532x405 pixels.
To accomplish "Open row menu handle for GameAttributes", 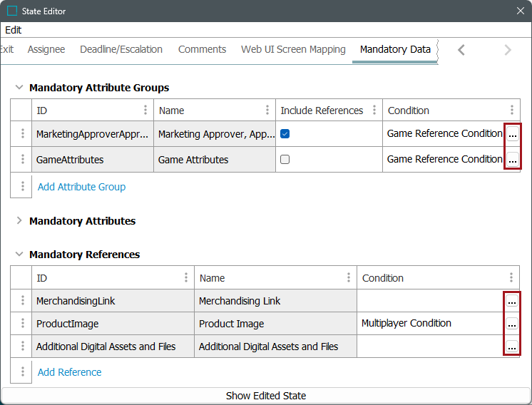I will 22,159.
